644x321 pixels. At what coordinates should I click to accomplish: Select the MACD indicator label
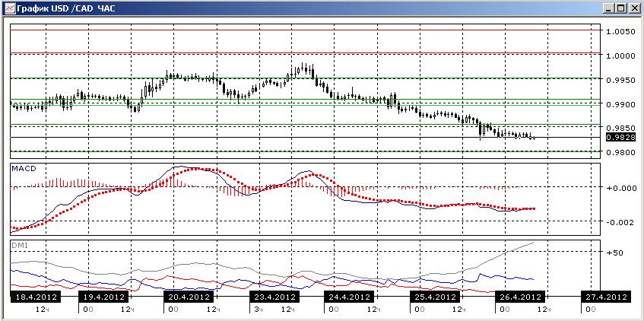click(x=22, y=169)
